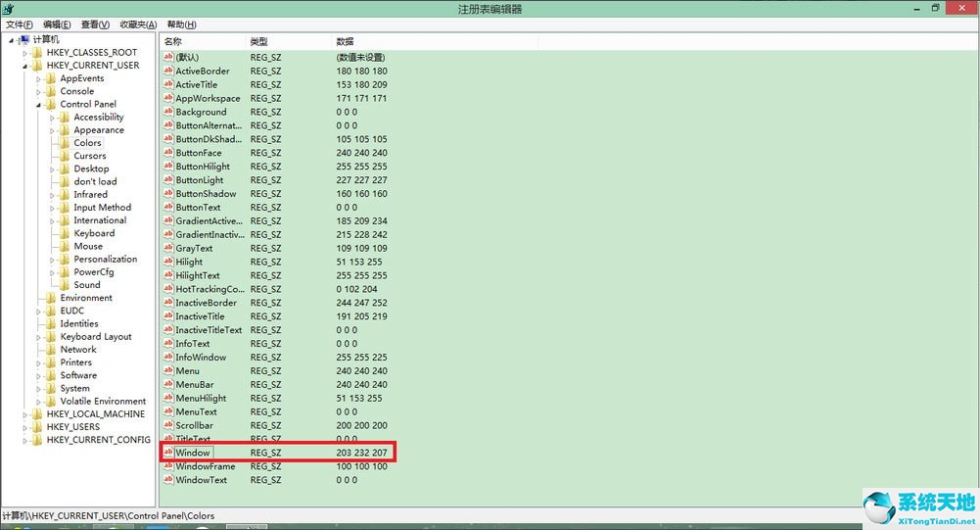Screen dimensions: 980x530
Task: Click the Cursors folder icon
Action: 65,156
